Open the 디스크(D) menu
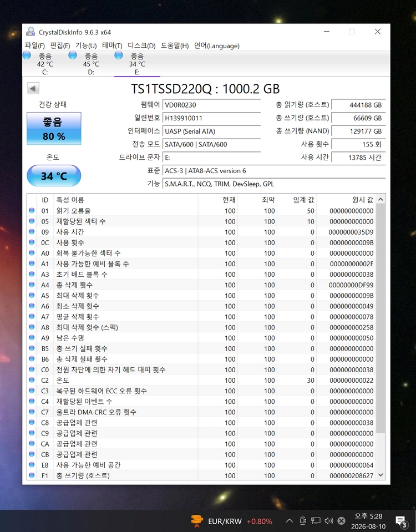 coord(141,46)
